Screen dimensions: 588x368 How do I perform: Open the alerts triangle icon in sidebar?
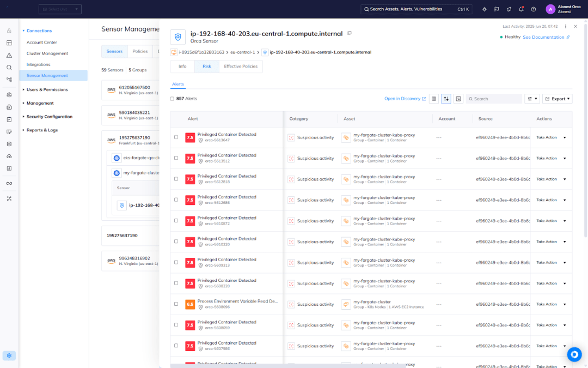click(9, 55)
